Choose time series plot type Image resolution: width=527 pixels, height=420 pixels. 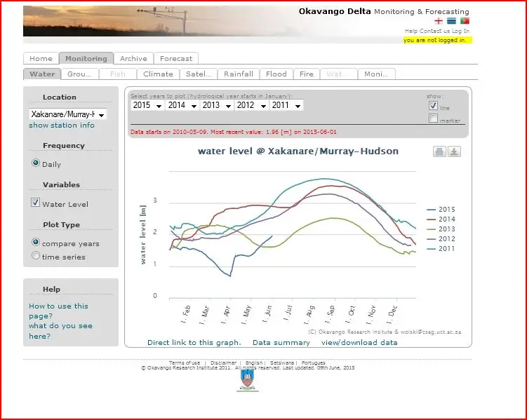(36, 255)
